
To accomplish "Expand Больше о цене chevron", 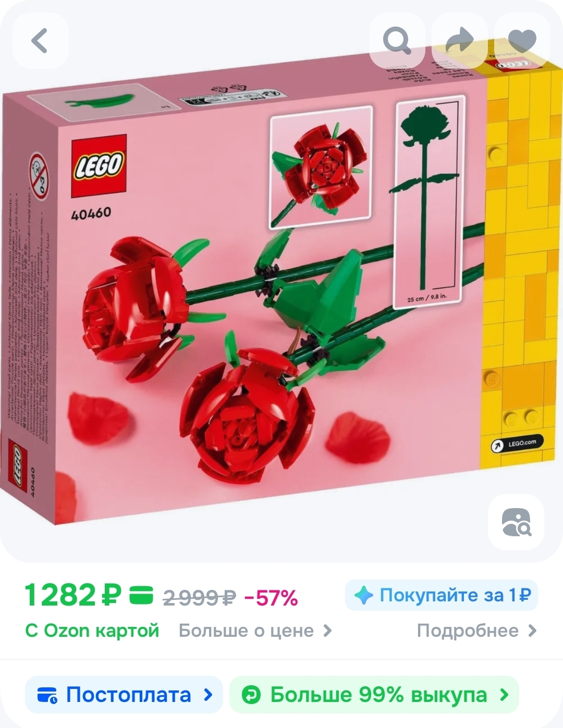I will [327, 631].
